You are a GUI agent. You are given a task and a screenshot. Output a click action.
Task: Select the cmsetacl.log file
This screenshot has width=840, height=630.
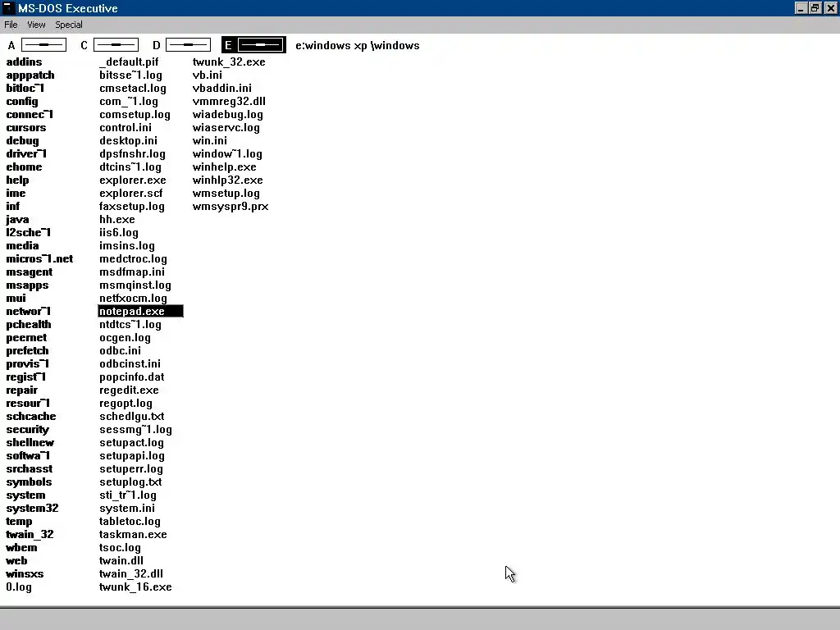(x=133, y=89)
